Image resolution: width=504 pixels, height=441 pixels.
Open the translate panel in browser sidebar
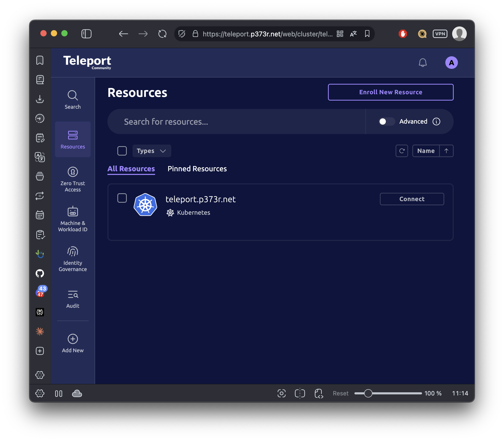tap(40, 157)
